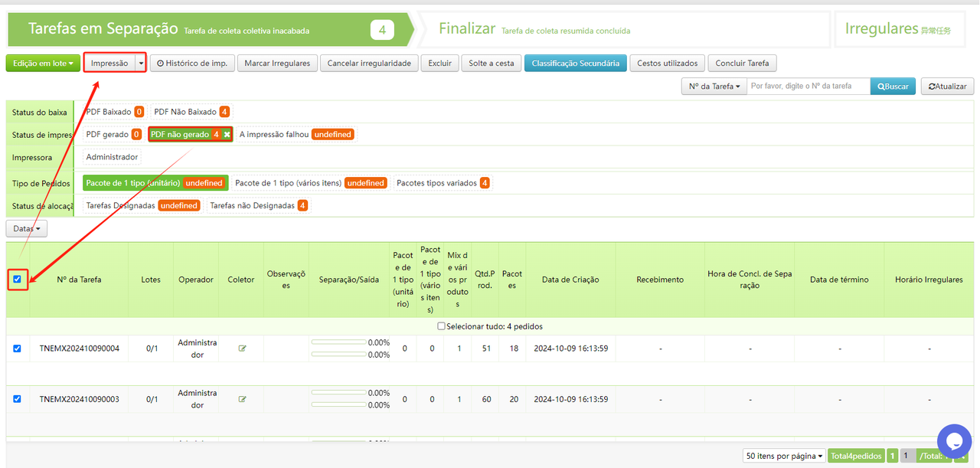Click the Buscar search button
Viewport: 980px width, 468px height.
[892, 87]
